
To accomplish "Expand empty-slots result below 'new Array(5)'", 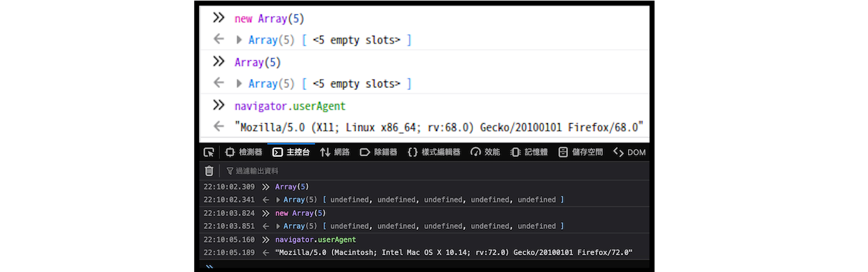I will point(239,40).
